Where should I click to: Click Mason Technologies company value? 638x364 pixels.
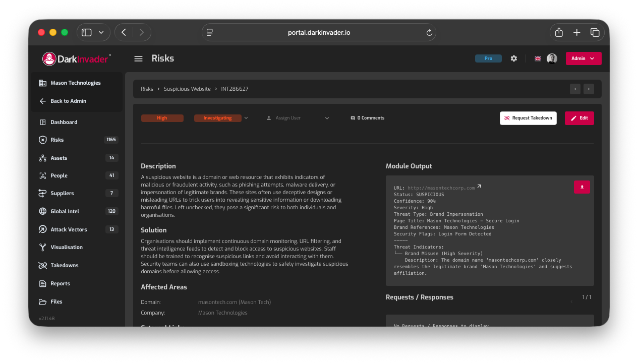(x=223, y=313)
